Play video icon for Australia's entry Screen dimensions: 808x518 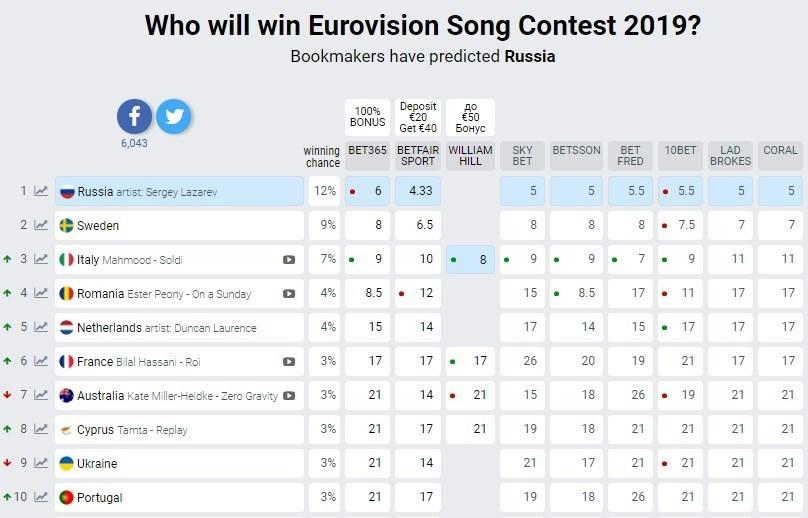tap(289, 395)
